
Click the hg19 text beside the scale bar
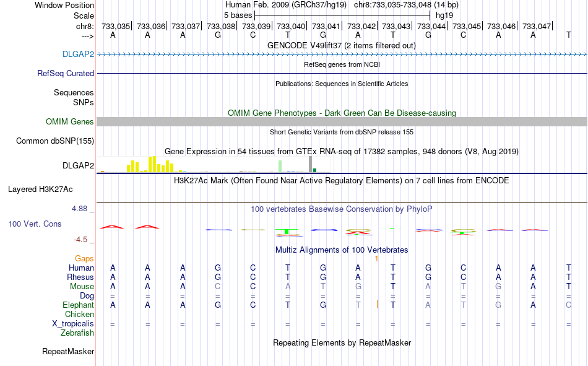444,15
